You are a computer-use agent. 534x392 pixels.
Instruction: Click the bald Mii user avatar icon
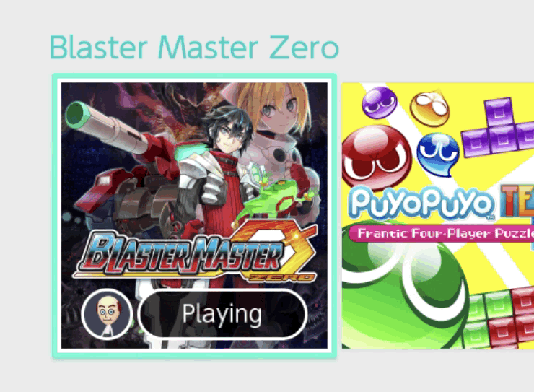(108, 314)
